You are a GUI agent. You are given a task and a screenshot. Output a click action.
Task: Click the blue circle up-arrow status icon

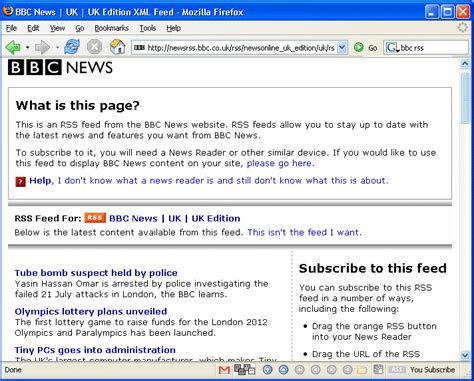pos(267,369)
